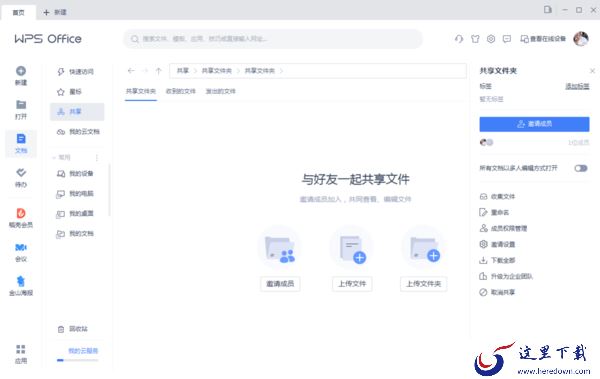600x379 pixels.
Task: Switch to the 首页 tab
Action: 18,12
